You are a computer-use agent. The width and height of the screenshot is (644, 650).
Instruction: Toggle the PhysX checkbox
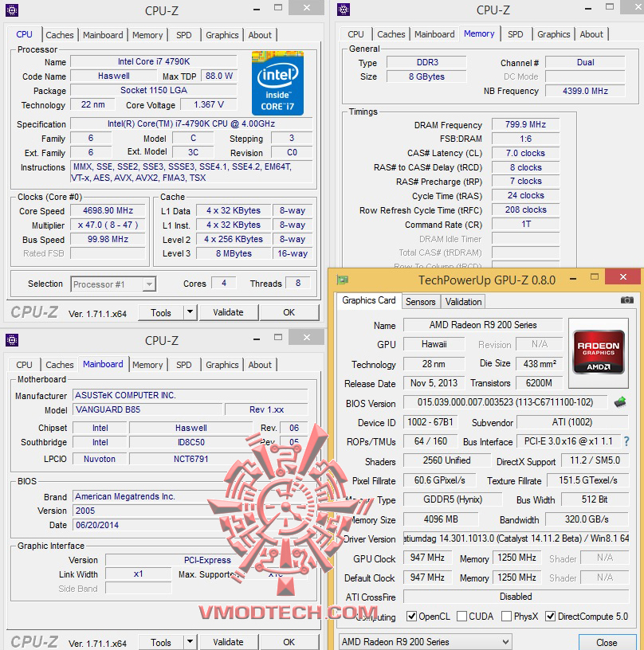pos(506,616)
